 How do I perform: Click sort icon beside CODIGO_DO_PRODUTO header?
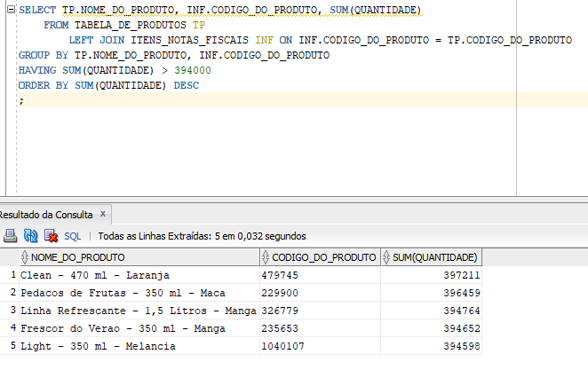(x=266, y=257)
